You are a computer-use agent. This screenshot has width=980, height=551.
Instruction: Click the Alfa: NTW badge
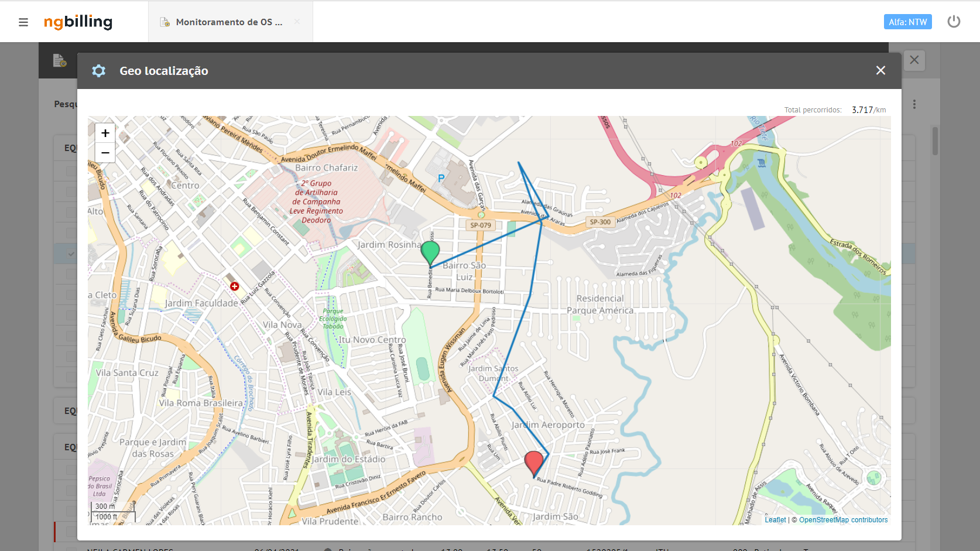(907, 22)
